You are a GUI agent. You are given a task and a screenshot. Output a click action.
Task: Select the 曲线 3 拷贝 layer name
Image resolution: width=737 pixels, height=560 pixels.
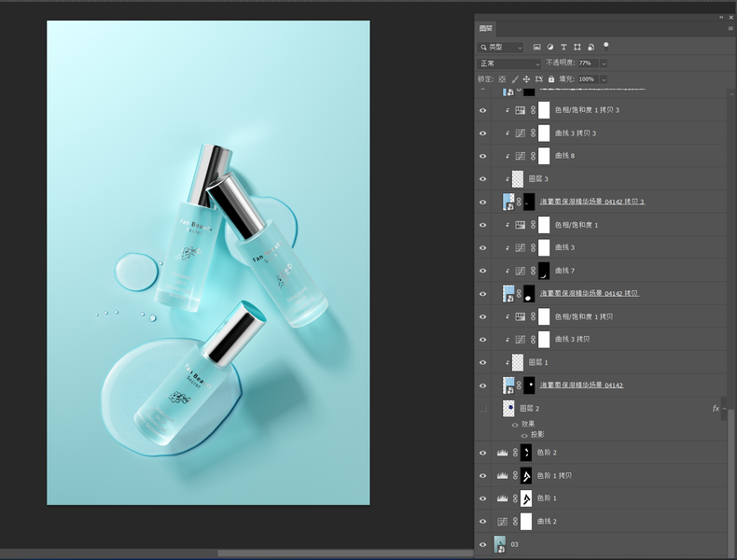[x=572, y=340]
